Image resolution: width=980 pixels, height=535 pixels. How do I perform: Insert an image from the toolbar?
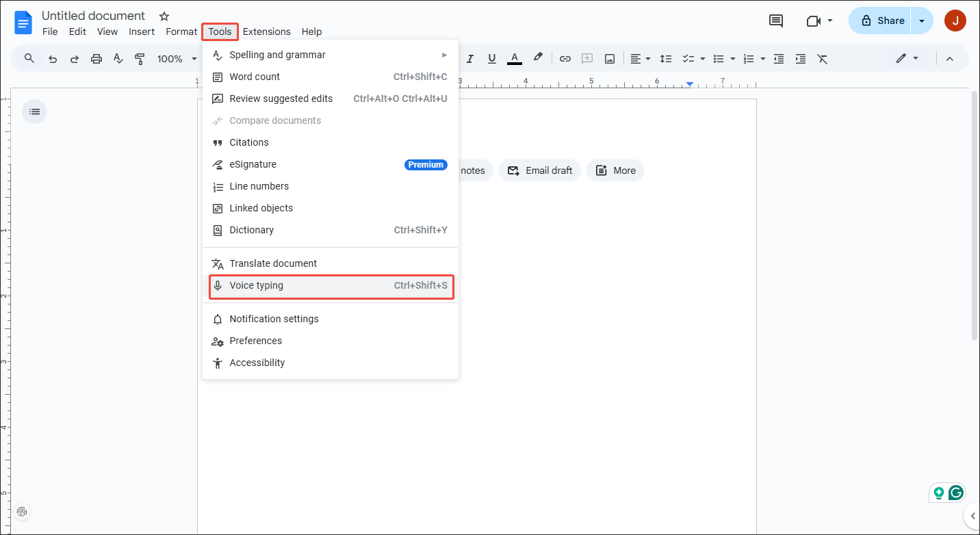coord(609,58)
